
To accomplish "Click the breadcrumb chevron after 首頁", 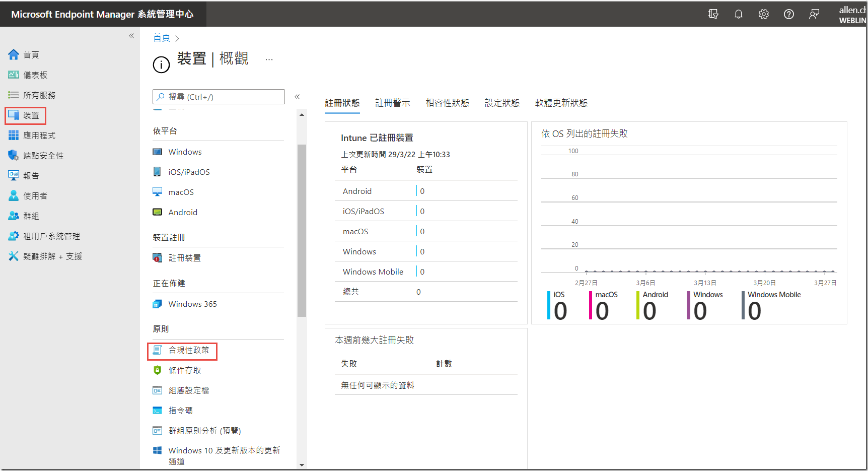I will (x=177, y=38).
